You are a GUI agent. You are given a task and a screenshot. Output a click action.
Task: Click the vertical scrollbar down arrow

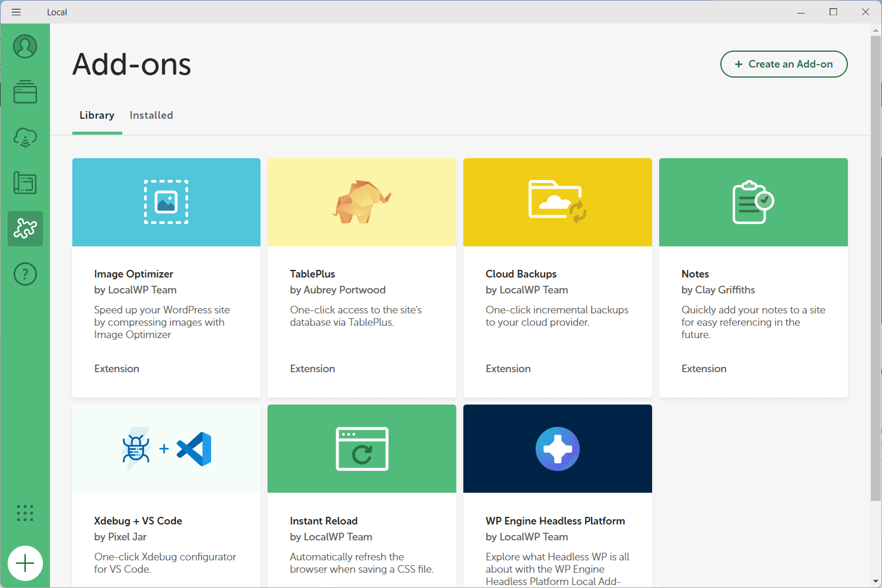[876, 582]
